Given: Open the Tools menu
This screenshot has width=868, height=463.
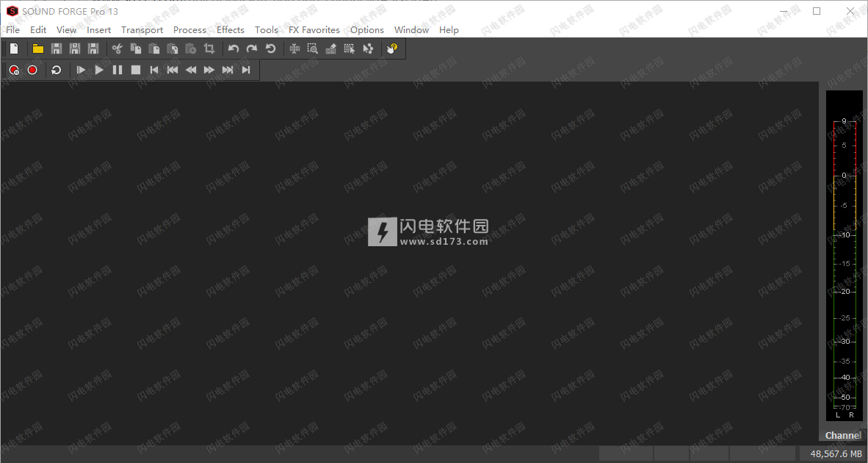Looking at the screenshot, I should tap(267, 30).
